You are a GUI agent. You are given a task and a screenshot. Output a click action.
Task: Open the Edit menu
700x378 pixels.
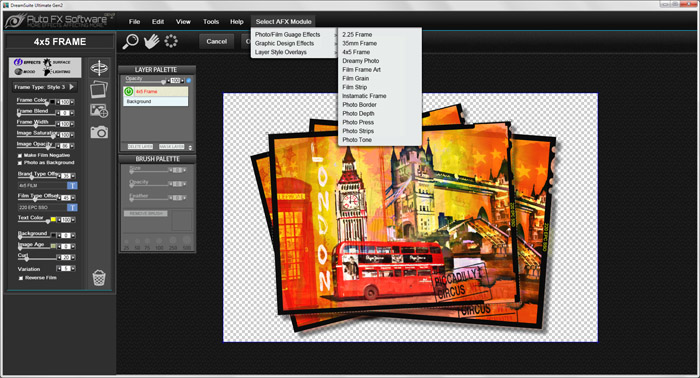158,21
